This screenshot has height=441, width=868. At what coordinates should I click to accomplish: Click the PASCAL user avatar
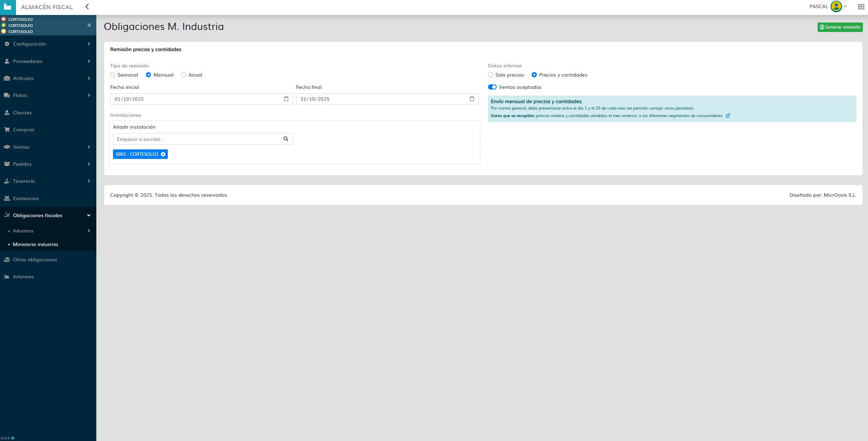(x=836, y=6)
